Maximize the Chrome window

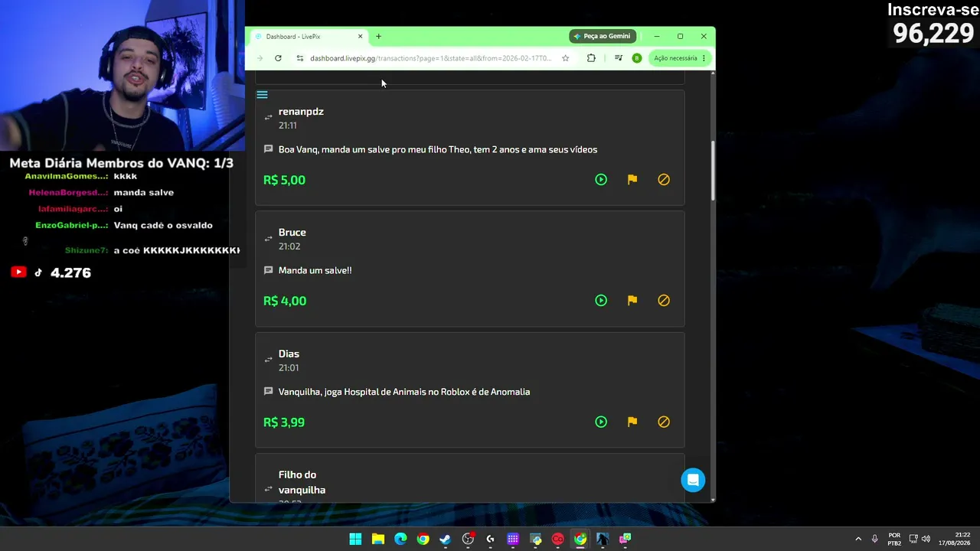[680, 36]
